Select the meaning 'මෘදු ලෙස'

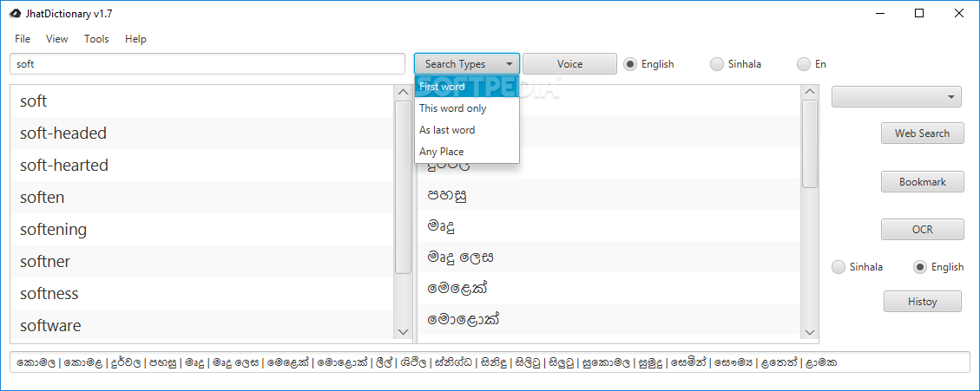click(608, 257)
